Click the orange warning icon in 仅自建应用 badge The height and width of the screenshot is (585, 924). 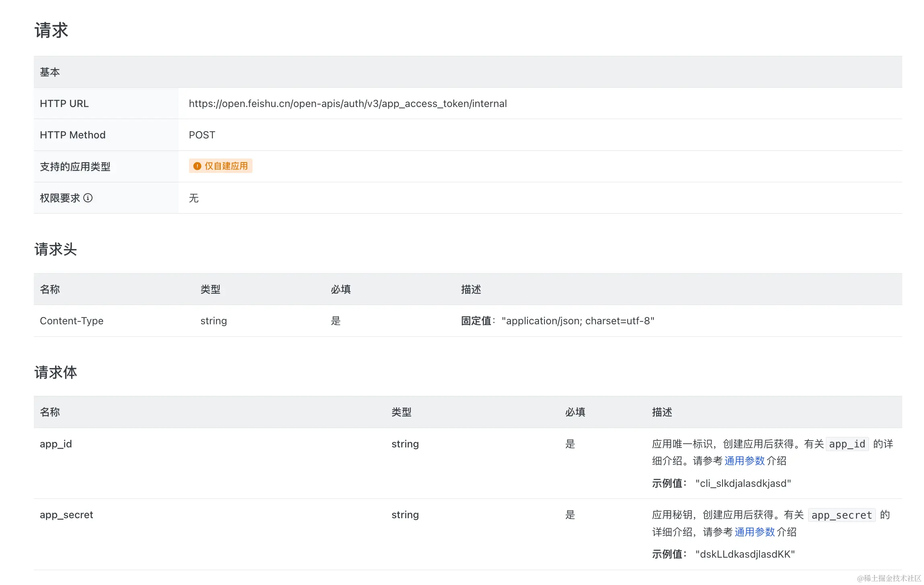(x=197, y=166)
